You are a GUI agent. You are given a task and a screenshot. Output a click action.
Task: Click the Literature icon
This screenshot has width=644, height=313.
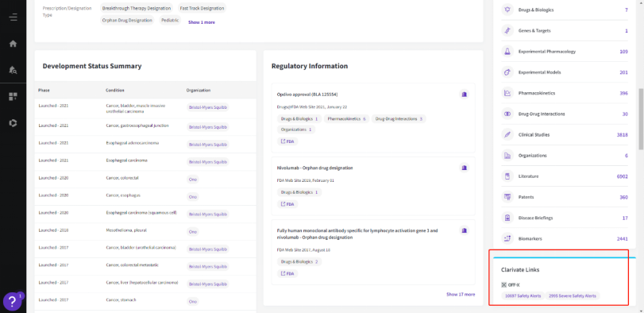[507, 176]
